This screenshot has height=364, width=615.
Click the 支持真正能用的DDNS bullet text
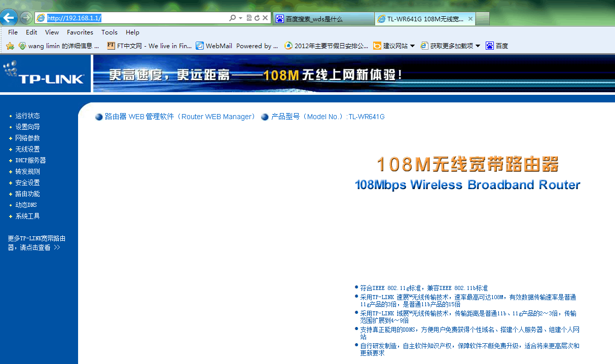(x=469, y=333)
